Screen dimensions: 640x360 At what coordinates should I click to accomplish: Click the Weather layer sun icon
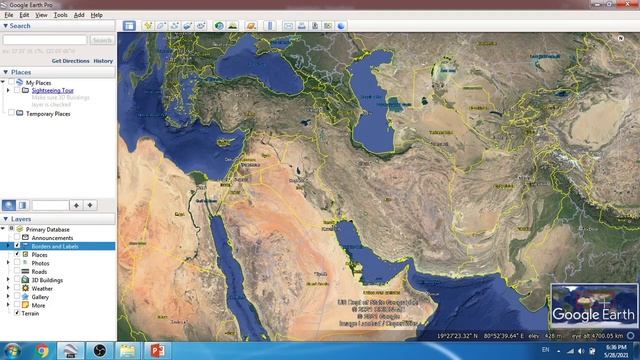coord(25,288)
